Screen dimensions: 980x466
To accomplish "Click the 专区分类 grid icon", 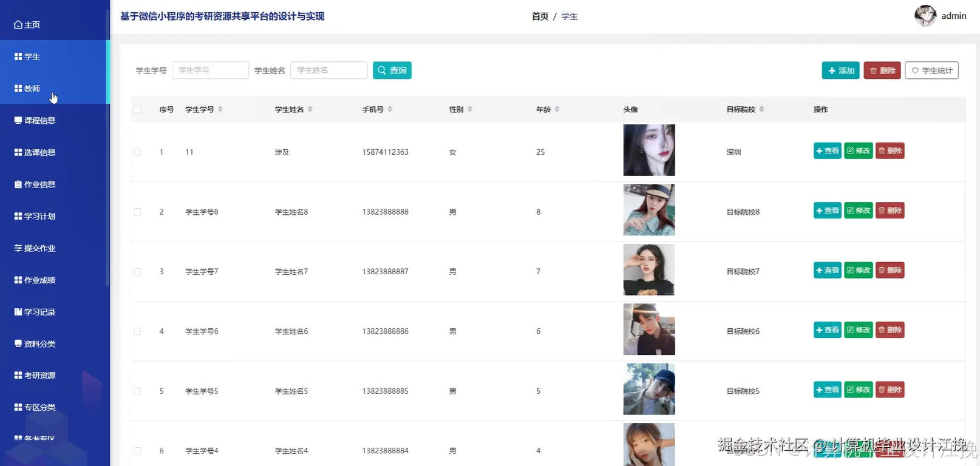I will [18, 407].
